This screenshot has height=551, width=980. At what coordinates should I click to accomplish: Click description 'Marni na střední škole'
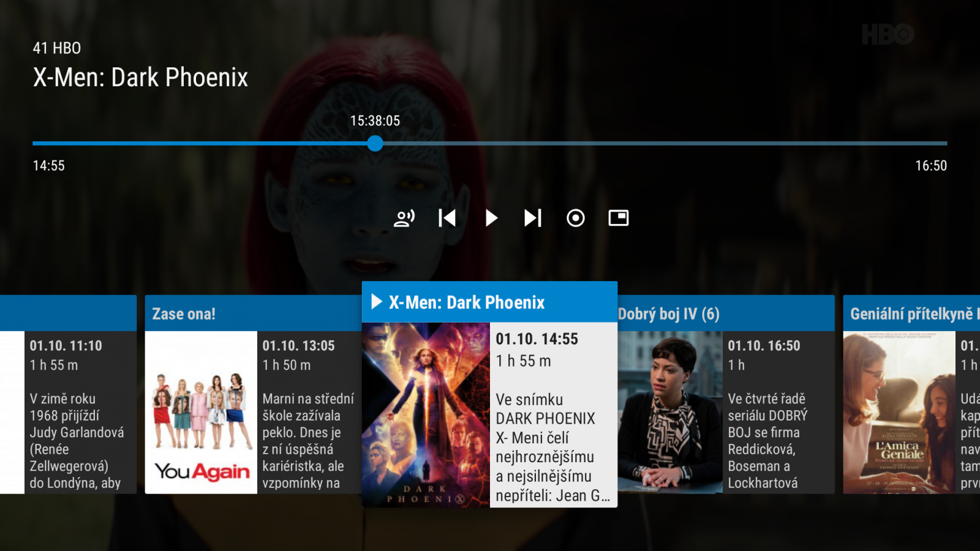tap(308, 441)
